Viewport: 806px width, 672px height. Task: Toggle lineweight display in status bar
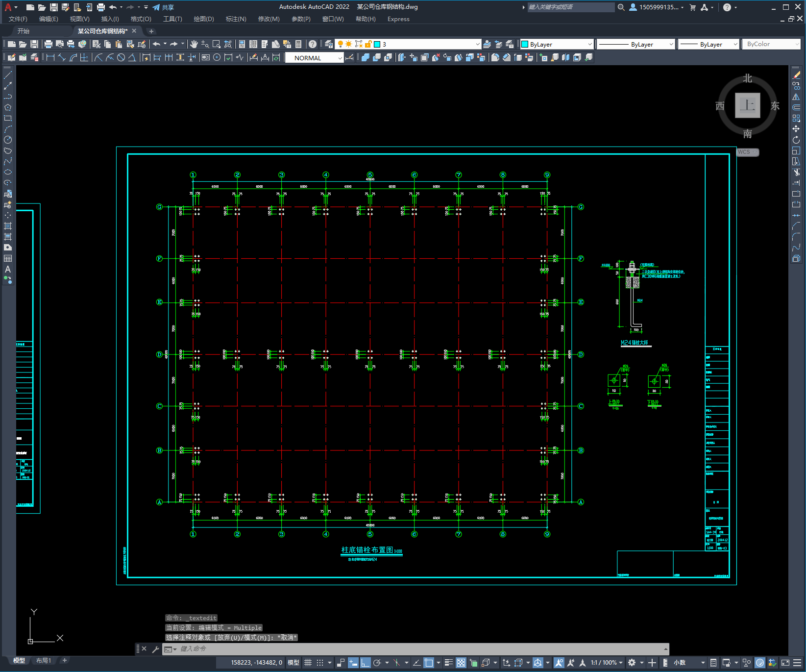point(448,663)
